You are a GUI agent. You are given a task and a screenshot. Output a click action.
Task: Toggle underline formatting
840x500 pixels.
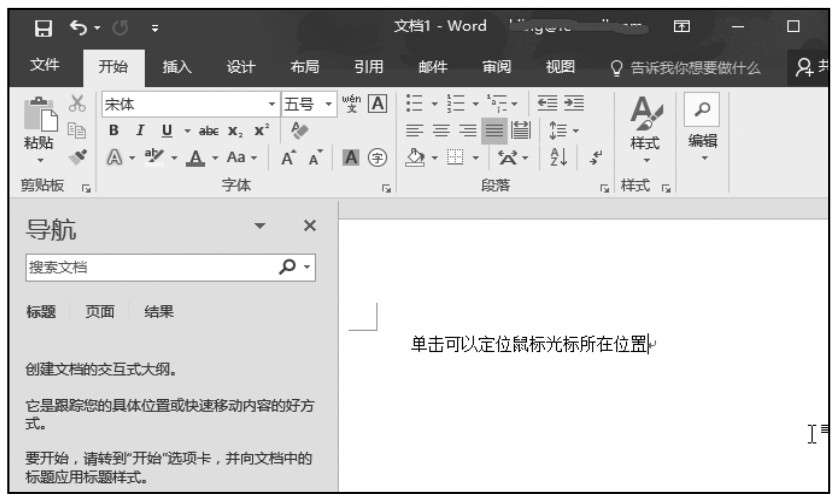[x=167, y=130]
